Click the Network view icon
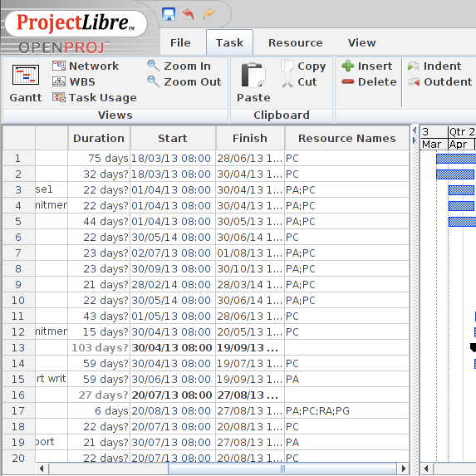This screenshot has height=476, width=476. click(59, 66)
